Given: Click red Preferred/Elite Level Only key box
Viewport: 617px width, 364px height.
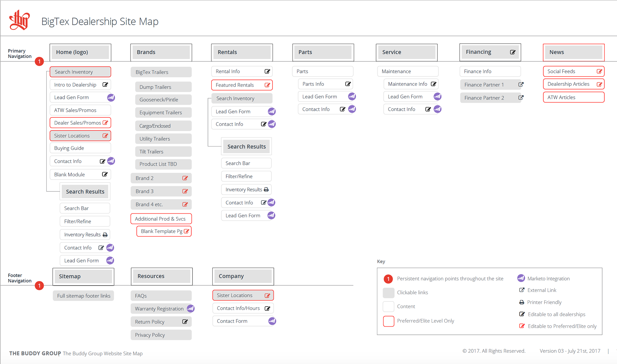Looking at the screenshot, I should click(x=389, y=321).
